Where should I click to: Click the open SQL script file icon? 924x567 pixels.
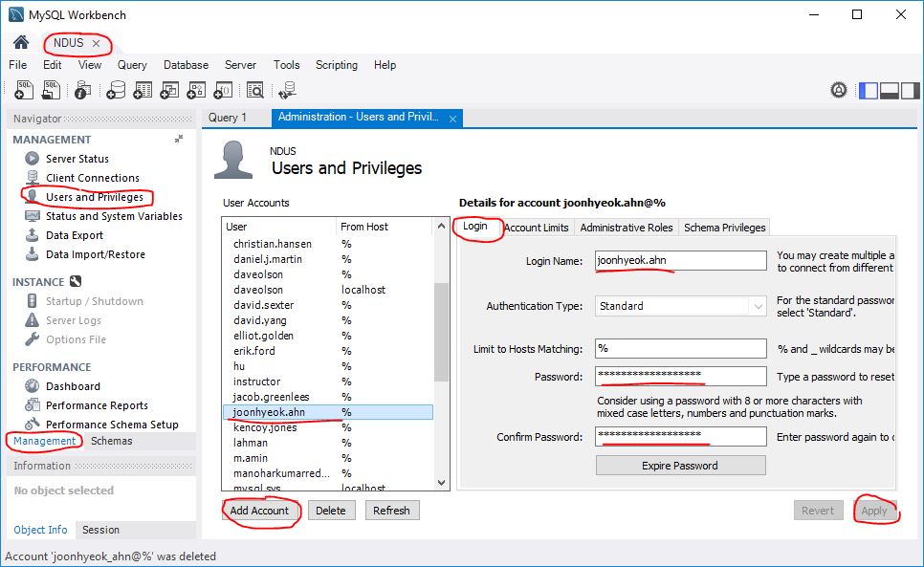pyautogui.click(x=53, y=90)
